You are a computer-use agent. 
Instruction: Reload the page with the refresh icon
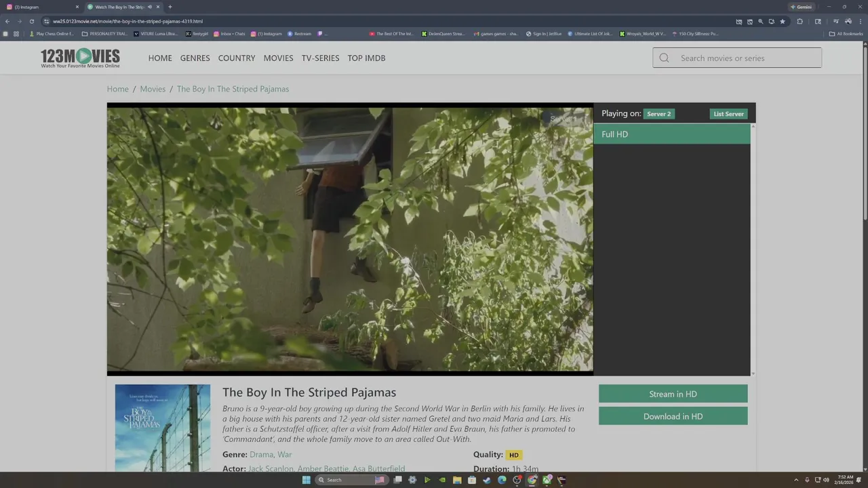click(x=31, y=21)
